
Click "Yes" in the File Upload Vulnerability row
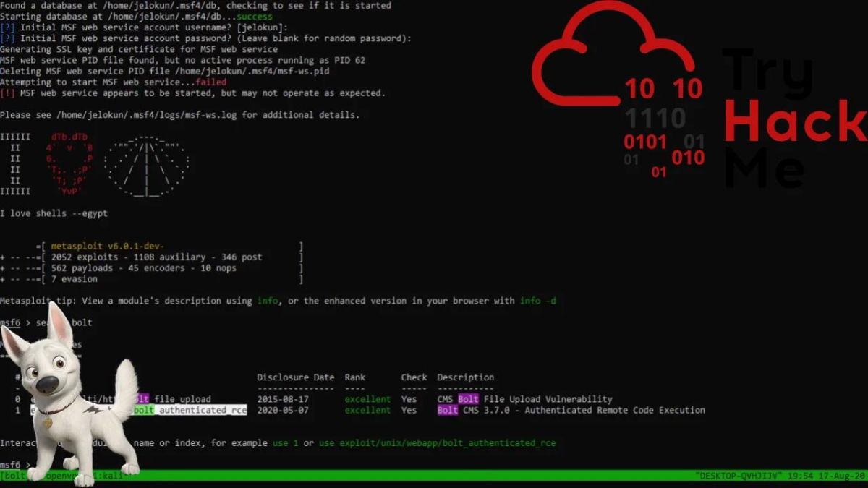pyautogui.click(x=409, y=399)
